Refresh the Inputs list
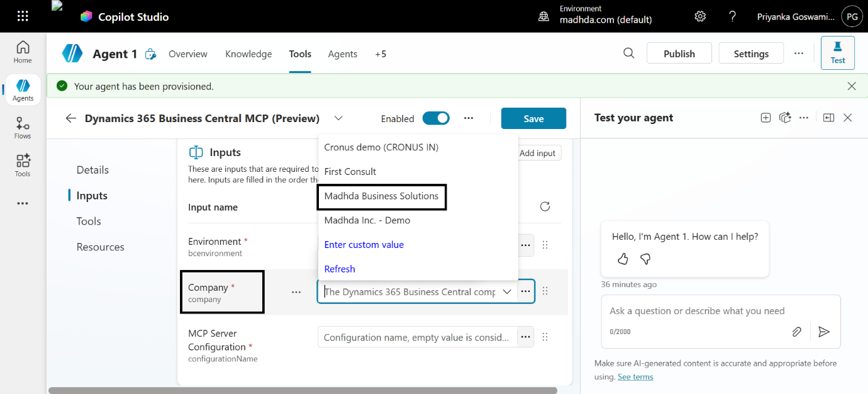The height and width of the screenshot is (394, 868). tap(545, 206)
